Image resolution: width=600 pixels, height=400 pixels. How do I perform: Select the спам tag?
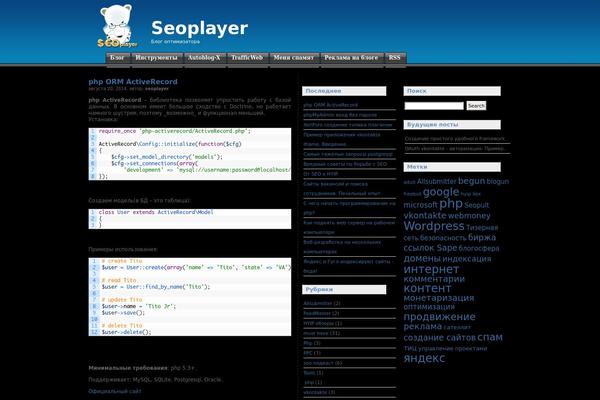click(x=490, y=337)
